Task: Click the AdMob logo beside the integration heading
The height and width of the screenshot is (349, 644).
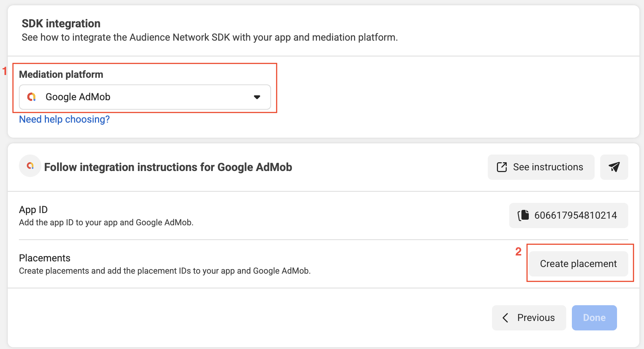Action: point(30,166)
